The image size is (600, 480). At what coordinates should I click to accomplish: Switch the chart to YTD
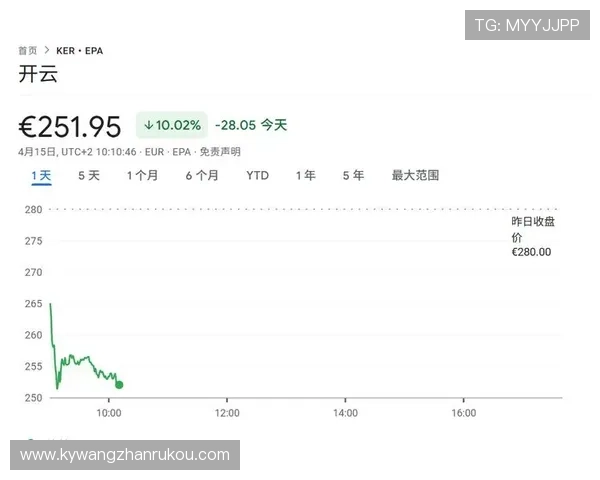258,176
